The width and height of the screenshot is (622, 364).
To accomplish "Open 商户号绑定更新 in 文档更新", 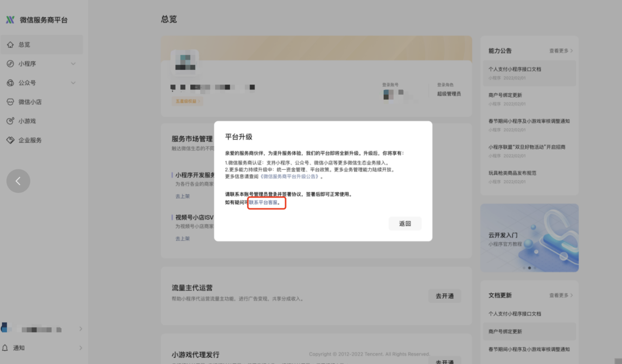I will point(529,331).
